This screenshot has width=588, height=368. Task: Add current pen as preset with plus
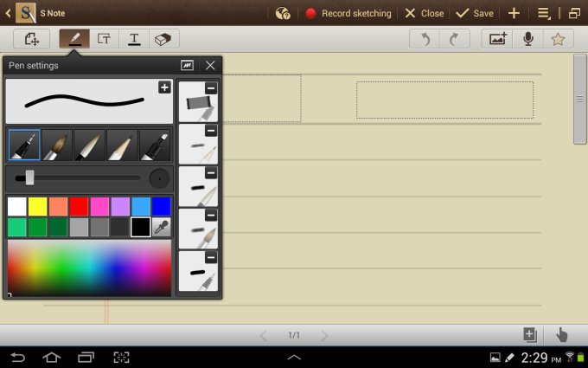point(164,87)
